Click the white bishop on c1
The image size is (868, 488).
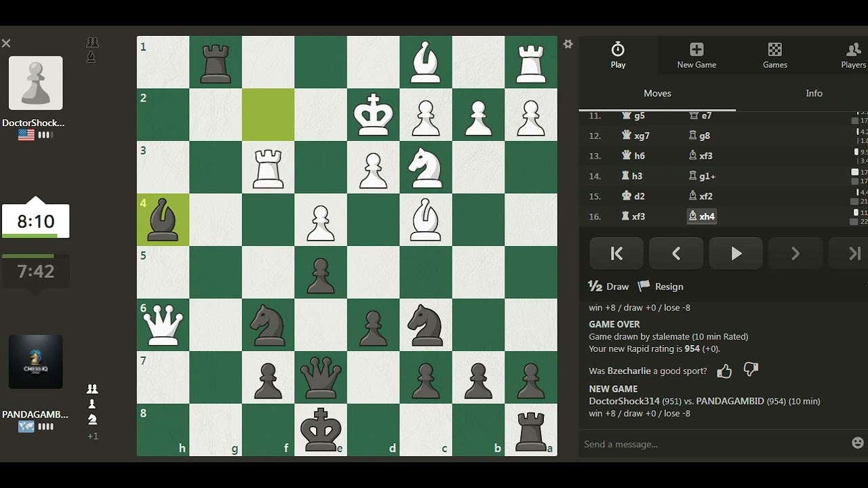426,62
